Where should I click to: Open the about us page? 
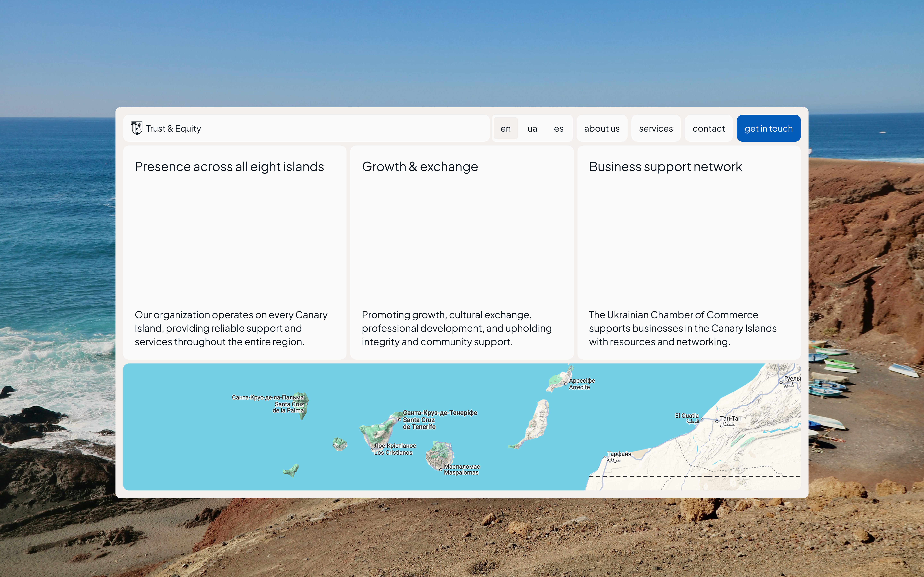click(x=601, y=129)
